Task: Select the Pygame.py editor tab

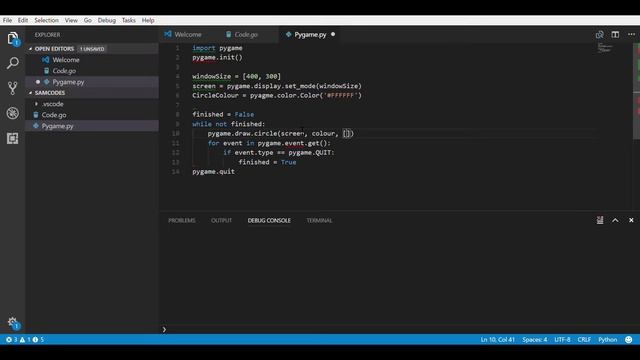Action: (x=310, y=34)
